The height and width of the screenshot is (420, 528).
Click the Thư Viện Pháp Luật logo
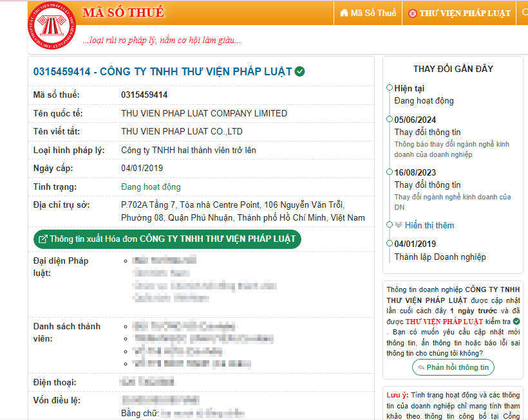click(x=52, y=26)
